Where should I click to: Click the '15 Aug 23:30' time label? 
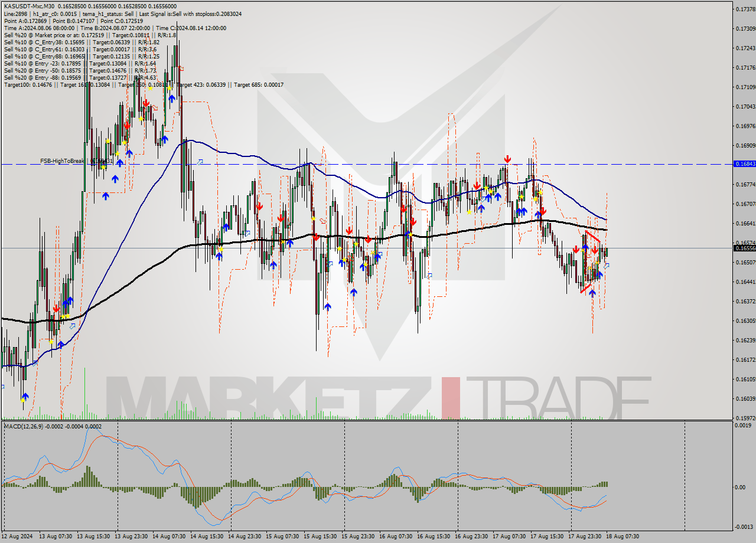click(358, 537)
